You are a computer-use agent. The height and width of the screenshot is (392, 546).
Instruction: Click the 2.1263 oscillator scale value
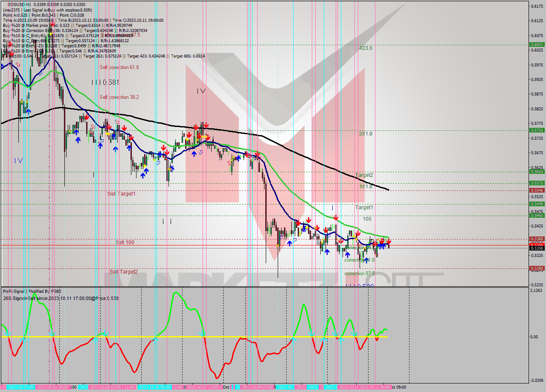[537, 291]
